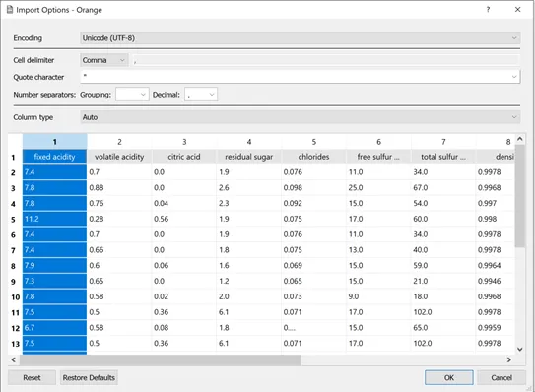Screen dimensions: 535x392
Task: Open the Decimal separator dropdown
Action: pos(201,95)
